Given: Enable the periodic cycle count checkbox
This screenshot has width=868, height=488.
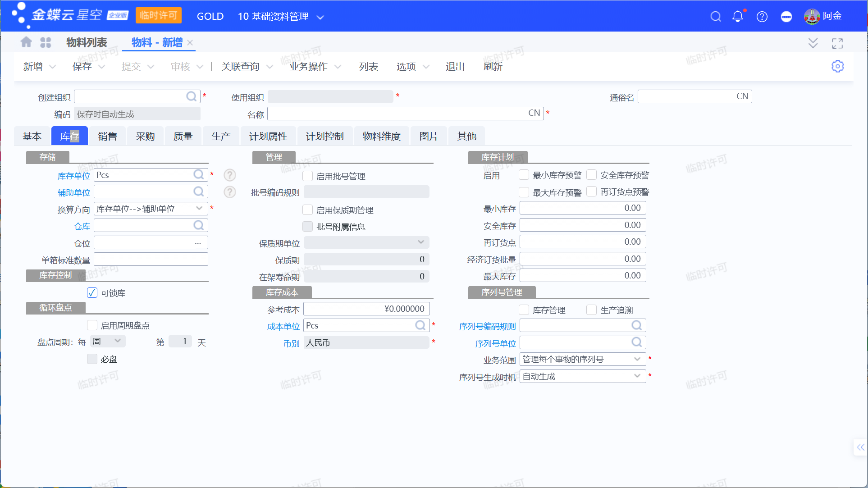Looking at the screenshot, I should pos(92,325).
